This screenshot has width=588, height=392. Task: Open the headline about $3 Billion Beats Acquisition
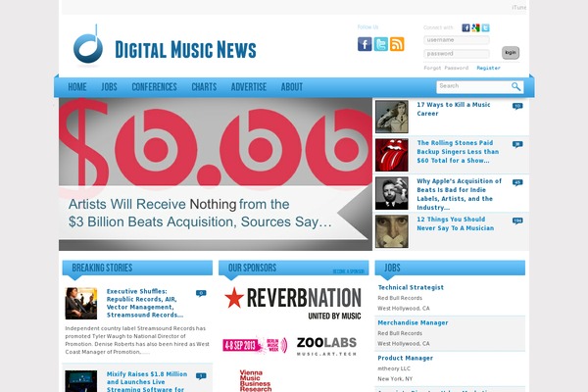pyautogui.click(x=200, y=213)
